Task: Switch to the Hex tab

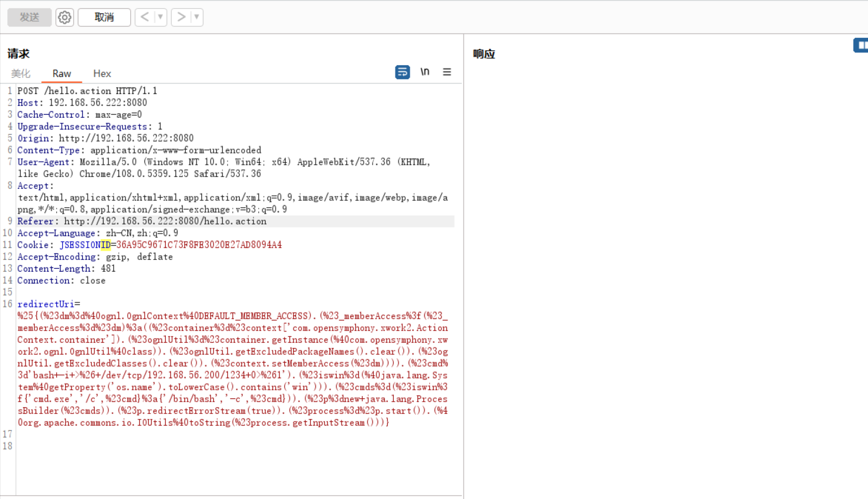Action: [x=102, y=73]
